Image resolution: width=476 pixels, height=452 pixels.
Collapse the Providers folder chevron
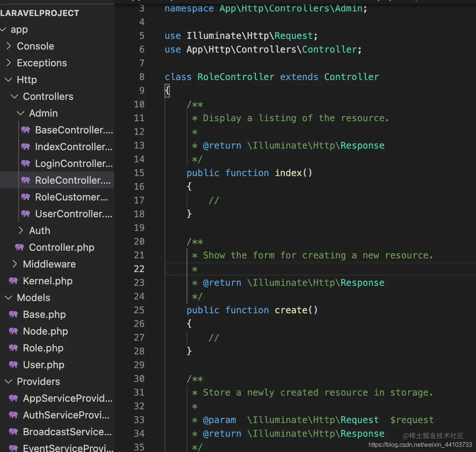[8, 381]
